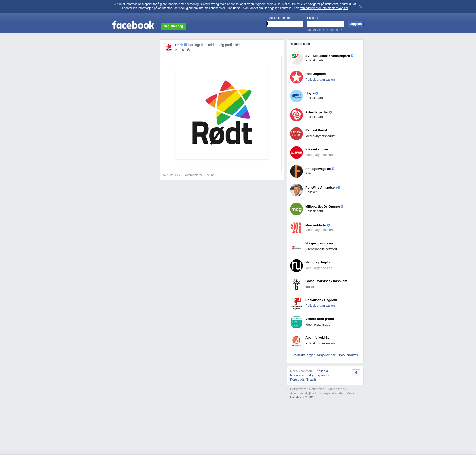Screen dimensions: 476x455
Task: Open Miljøpartiet De Grønne name link
Action: [323, 207]
